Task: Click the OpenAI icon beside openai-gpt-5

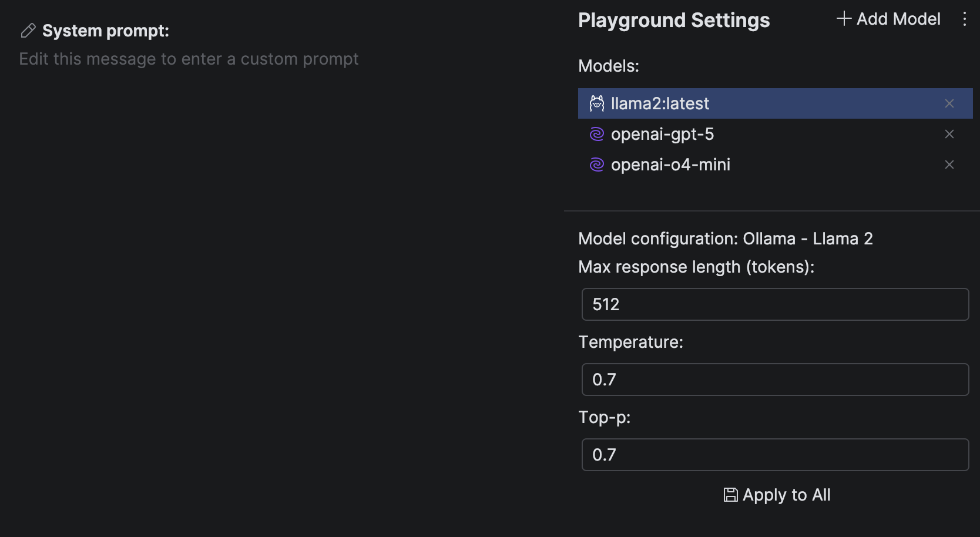Action: tap(597, 134)
